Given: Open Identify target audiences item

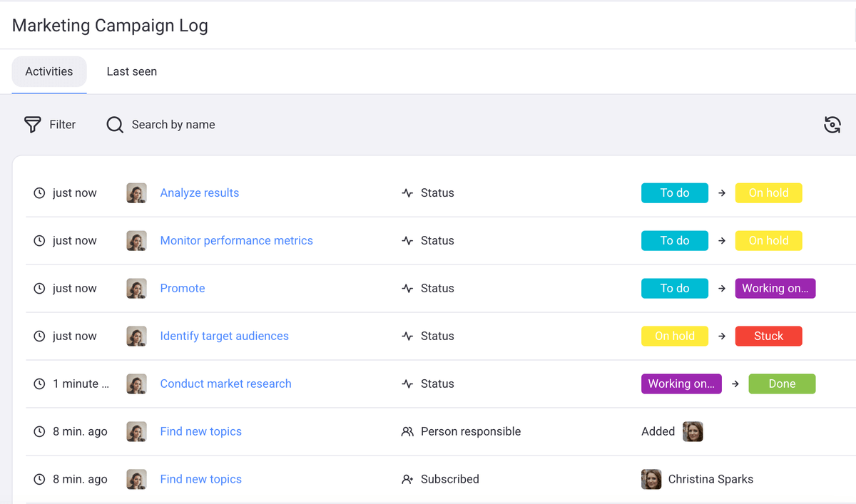Looking at the screenshot, I should pos(224,336).
